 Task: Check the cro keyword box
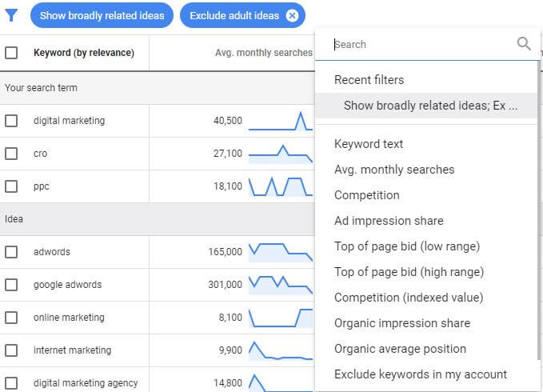point(11,154)
